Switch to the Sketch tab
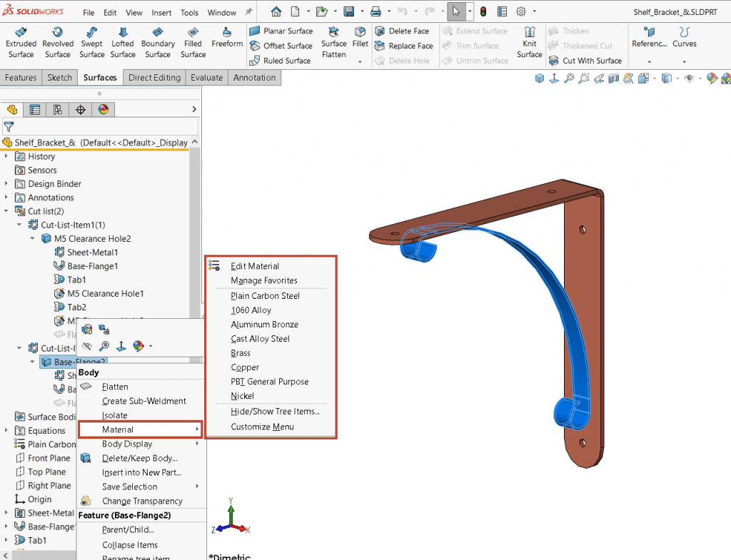The height and width of the screenshot is (560, 731). click(59, 78)
